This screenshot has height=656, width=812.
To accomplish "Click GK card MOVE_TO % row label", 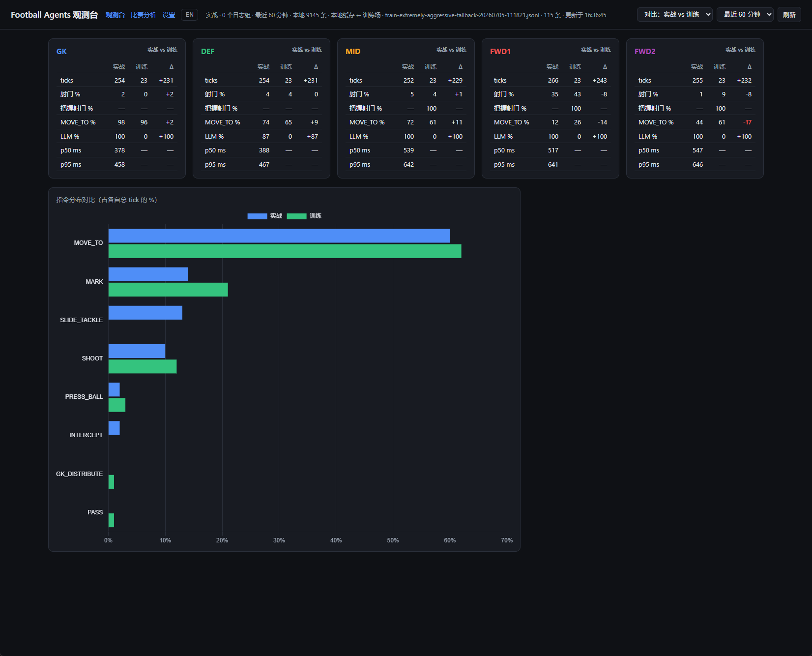I will click(x=78, y=122).
